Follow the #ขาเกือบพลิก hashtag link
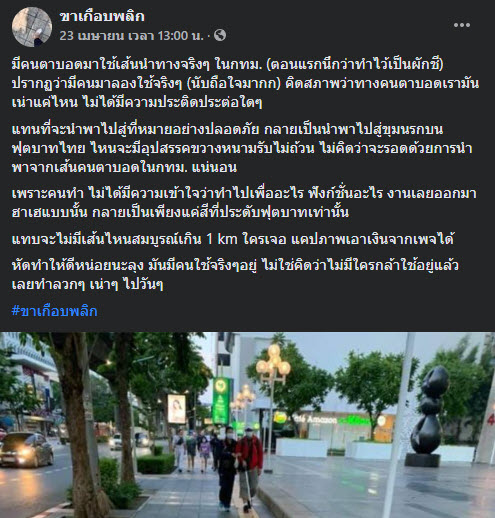This screenshot has height=518, width=495. click(54, 311)
